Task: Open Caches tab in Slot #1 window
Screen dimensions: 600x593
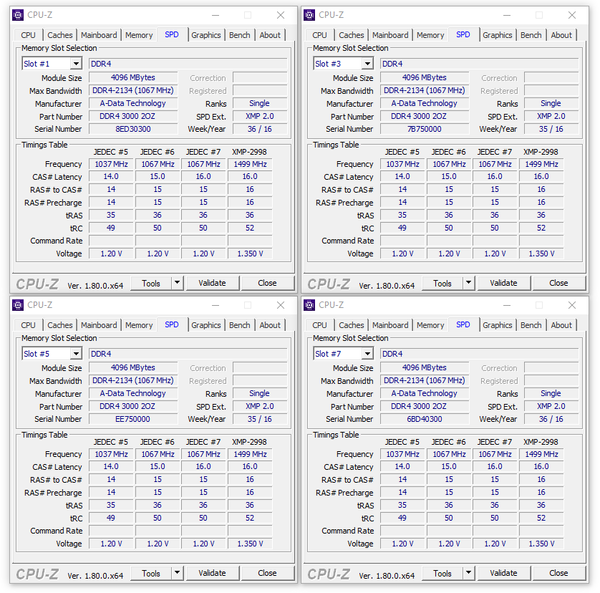Action: (x=60, y=35)
